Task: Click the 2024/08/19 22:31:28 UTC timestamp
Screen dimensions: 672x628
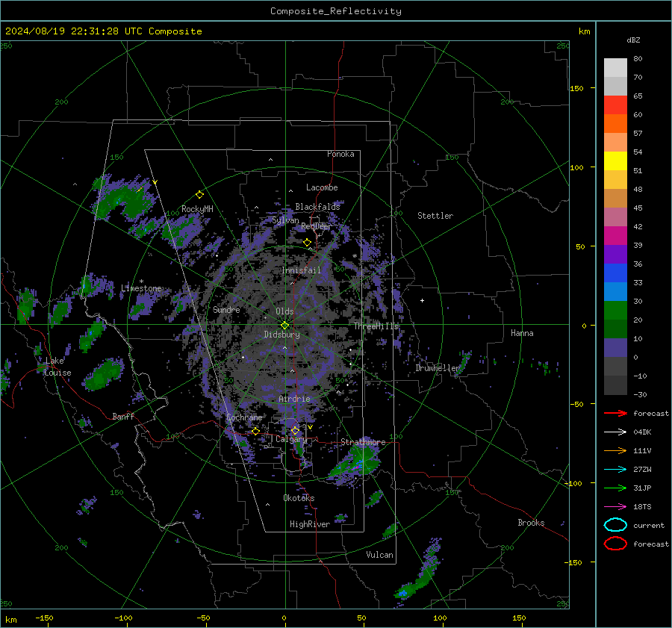Action: [74, 31]
